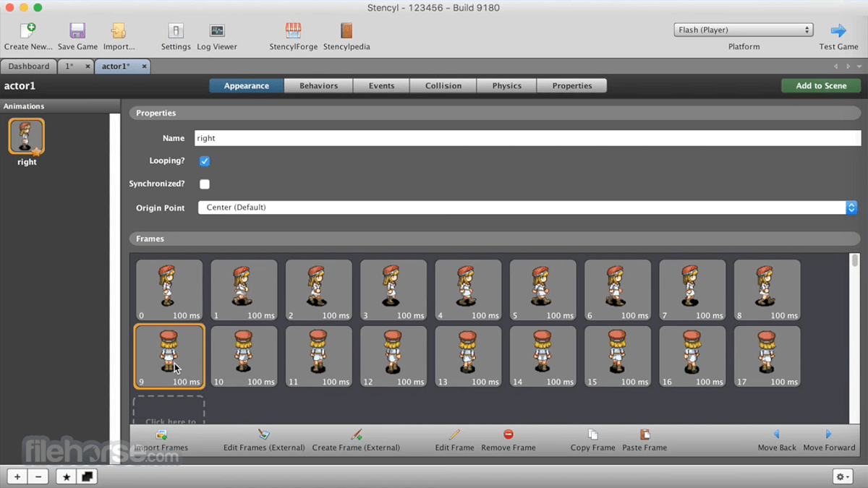Enable the Synchronized checkbox

click(x=205, y=184)
